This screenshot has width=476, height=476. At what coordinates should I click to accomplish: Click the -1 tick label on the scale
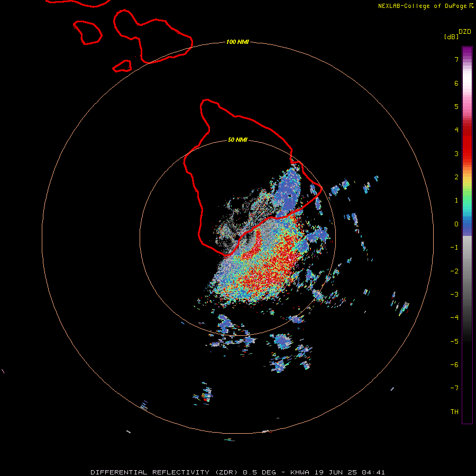tap(454, 248)
